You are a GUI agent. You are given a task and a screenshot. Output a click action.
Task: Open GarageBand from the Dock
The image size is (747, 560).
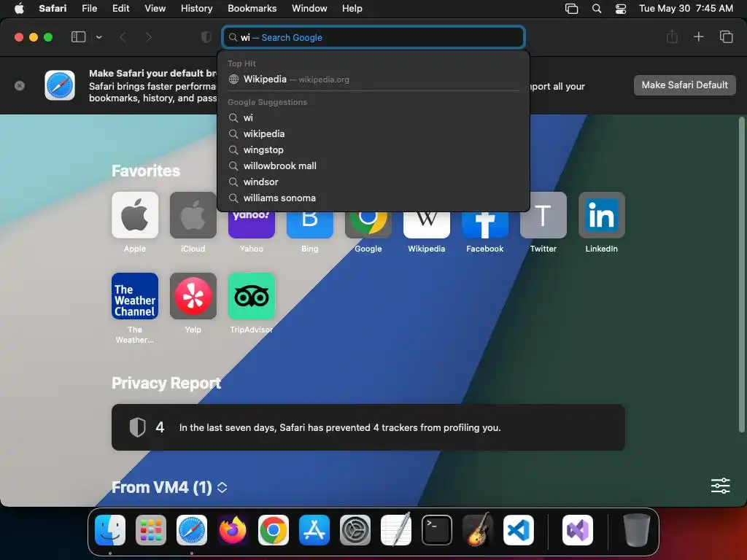click(478, 529)
